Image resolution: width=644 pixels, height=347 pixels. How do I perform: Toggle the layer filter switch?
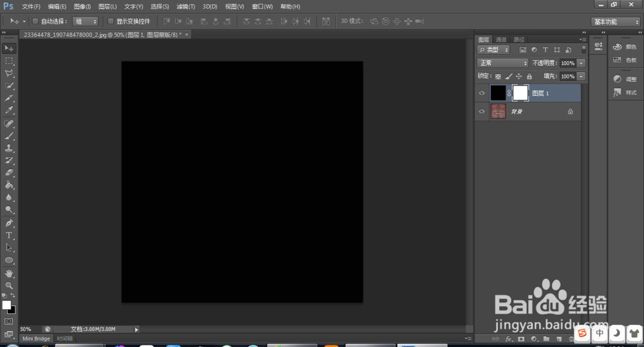click(583, 50)
